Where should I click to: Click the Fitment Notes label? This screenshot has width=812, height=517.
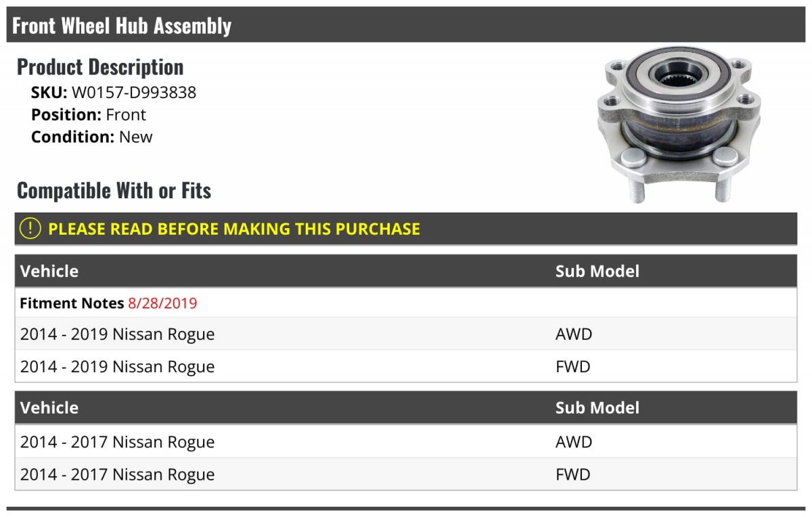coord(72,303)
